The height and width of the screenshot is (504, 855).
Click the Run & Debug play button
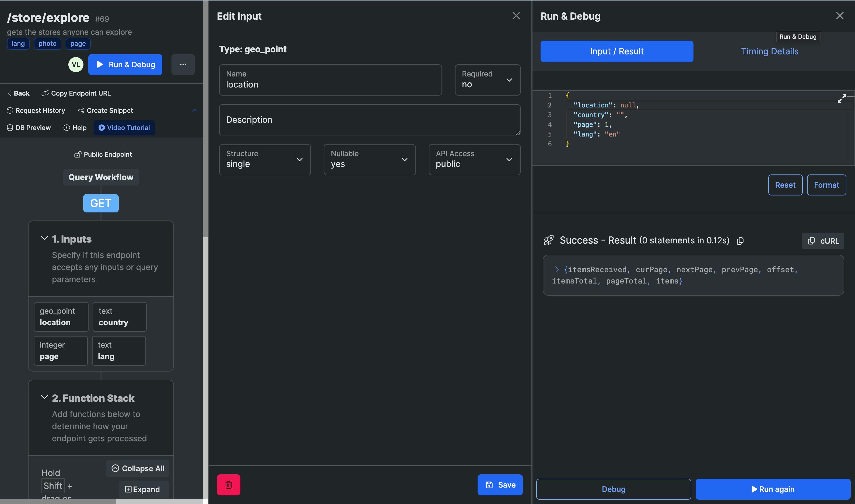coord(125,65)
